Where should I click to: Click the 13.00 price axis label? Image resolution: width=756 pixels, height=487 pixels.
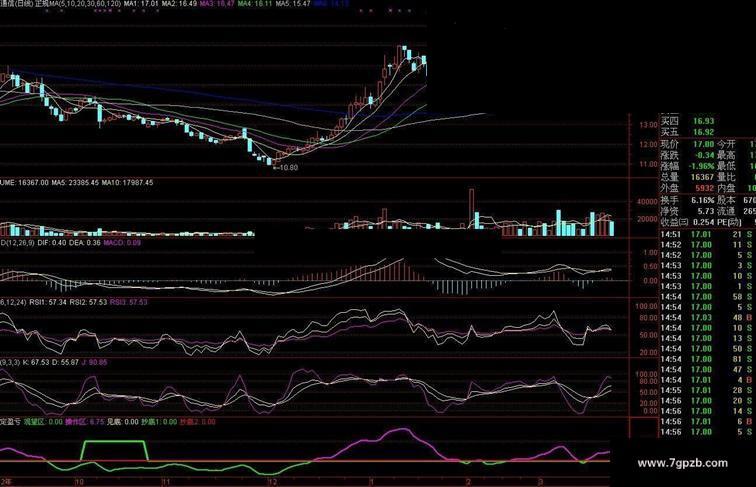pos(648,125)
